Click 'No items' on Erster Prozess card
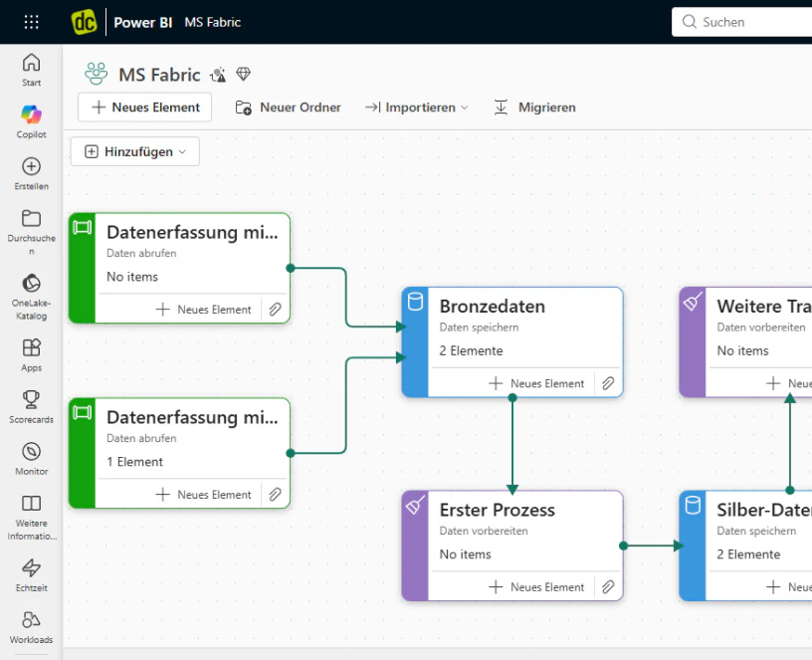 coord(465,554)
